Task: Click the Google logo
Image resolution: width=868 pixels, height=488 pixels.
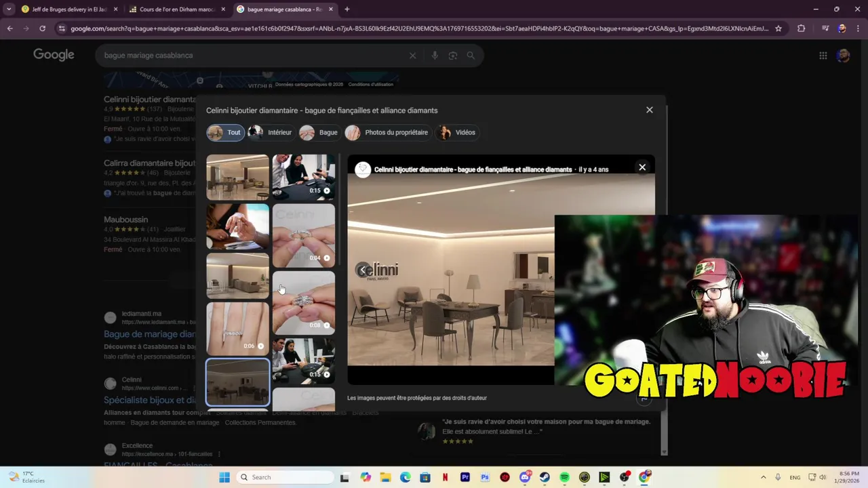Action: [54, 55]
